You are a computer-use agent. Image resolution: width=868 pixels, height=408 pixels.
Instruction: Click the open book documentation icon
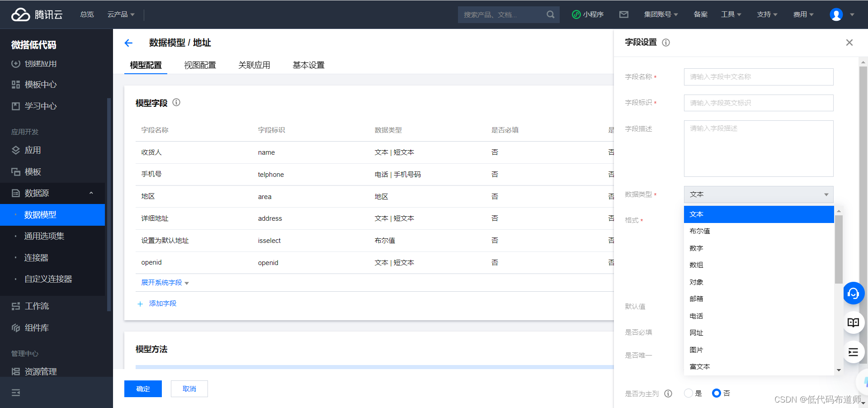854,323
